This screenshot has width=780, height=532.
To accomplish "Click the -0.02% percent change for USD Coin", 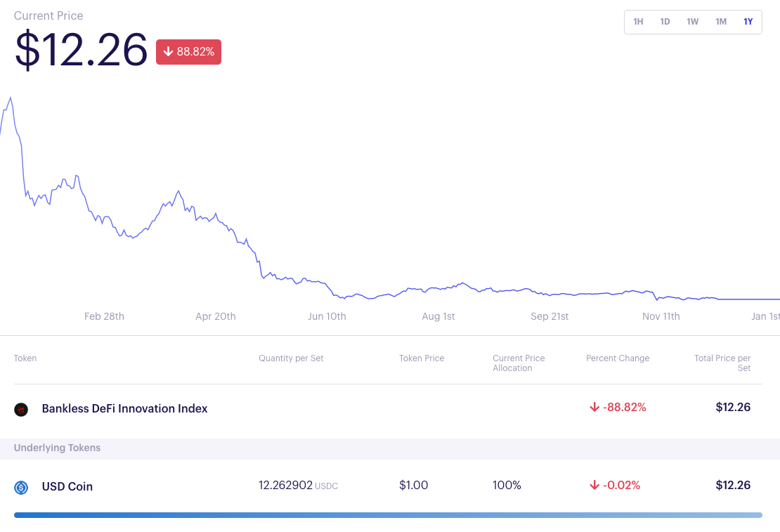I will (615, 485).
